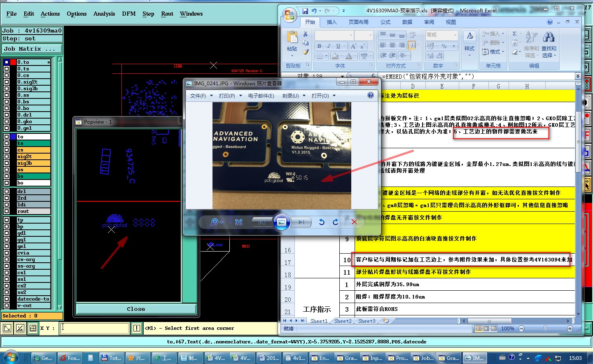This screenshot has width=593, height=364.
Task: Open the 删除 delete cells button
Action: click(x=493, y=43)
